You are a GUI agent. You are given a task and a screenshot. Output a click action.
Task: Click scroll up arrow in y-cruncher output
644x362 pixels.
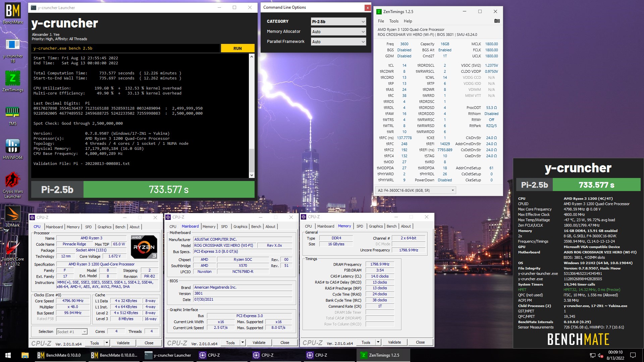click(x=252, y=57)
